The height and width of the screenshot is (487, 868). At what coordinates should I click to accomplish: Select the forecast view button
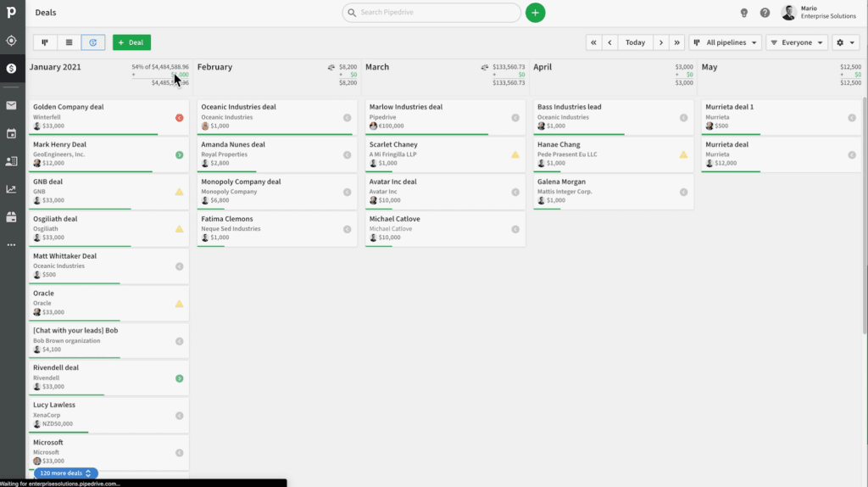pyautogui.click(x=93, y=42)
